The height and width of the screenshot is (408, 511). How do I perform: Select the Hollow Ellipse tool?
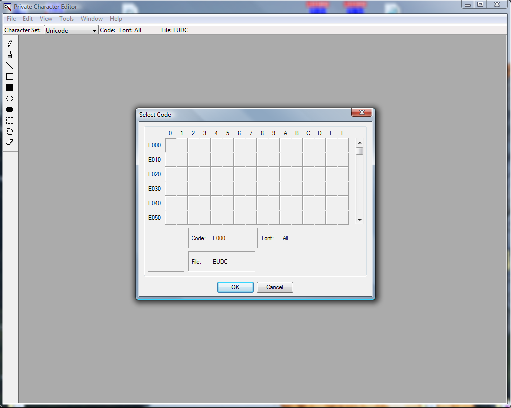point(10,99)
